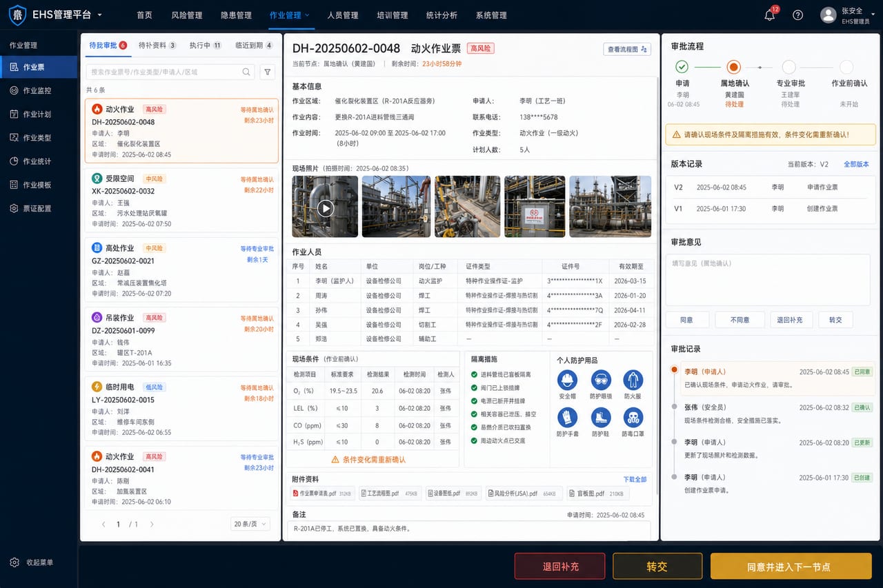
Task: Click 防护眼镜 PPE icon
Action: point(601,379)
